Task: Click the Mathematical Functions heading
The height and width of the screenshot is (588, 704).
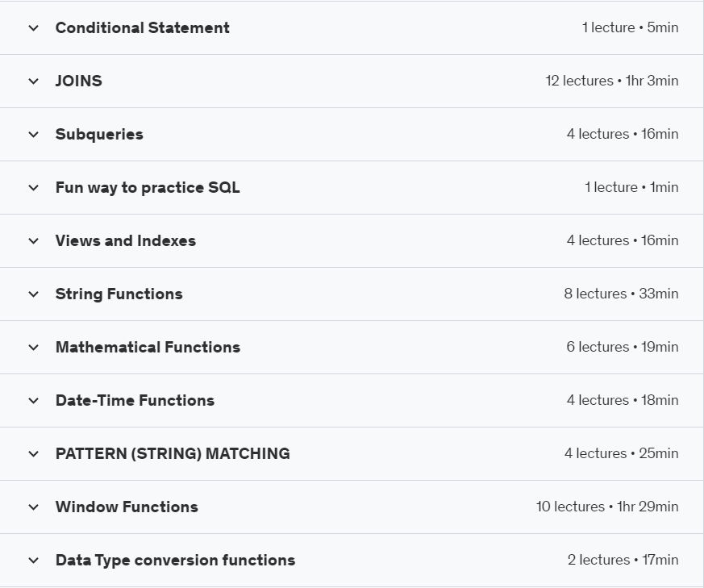Action: [148, 347]
